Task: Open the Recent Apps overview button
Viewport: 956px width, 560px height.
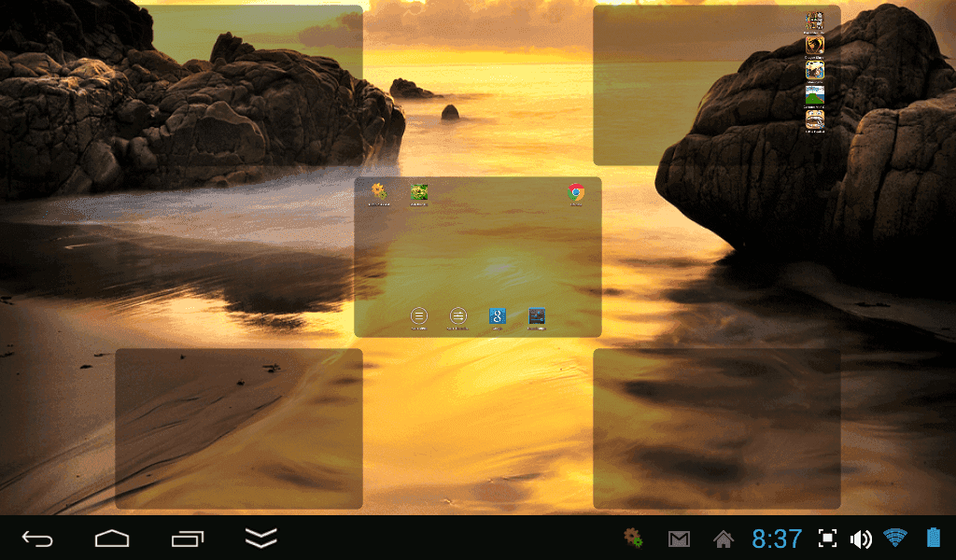Action: point(187,539)
